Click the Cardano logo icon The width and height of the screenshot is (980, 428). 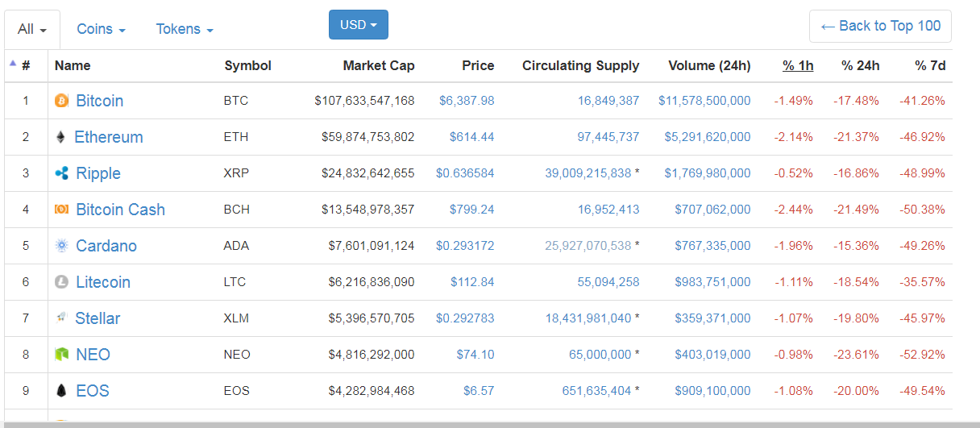click(x=61, y=246)
